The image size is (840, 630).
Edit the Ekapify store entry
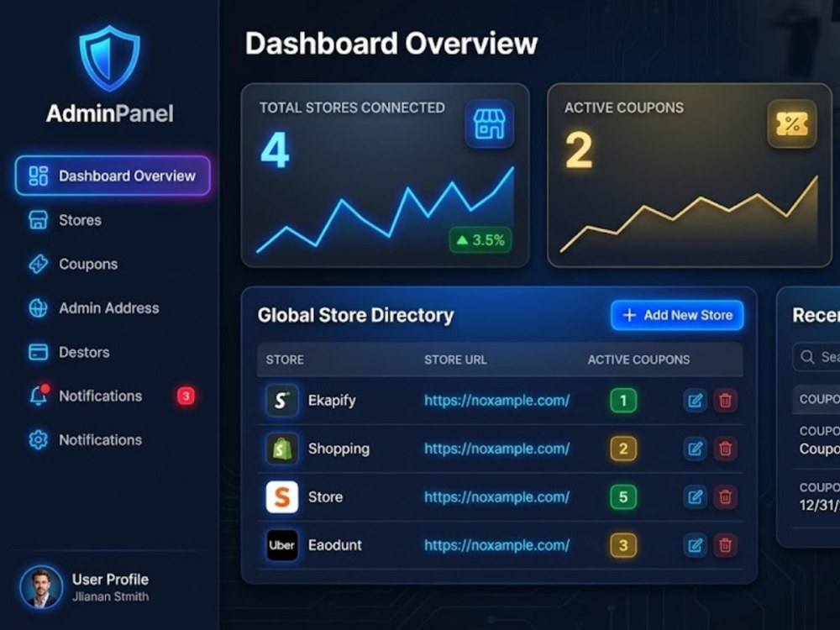point(695,400)
